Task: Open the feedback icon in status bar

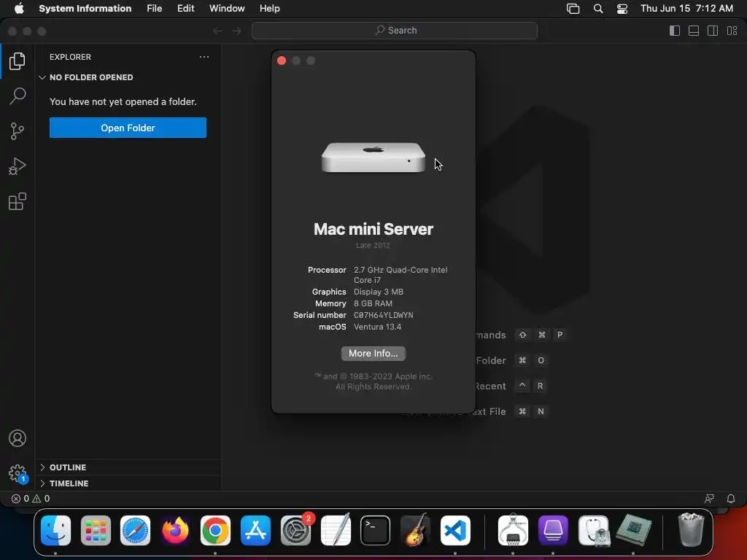Action: (709, 499)
